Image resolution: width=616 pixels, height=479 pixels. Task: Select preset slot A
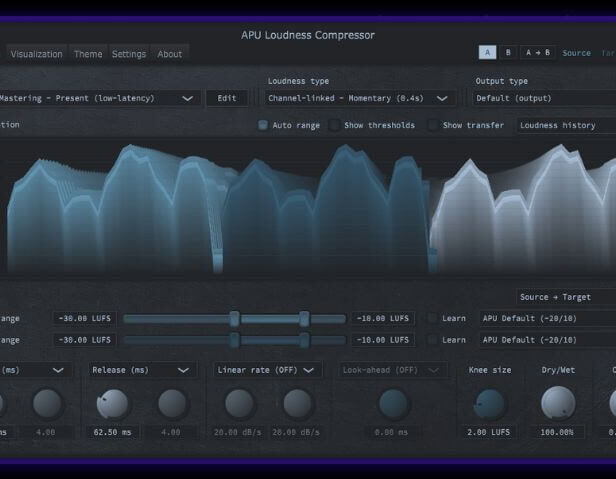[487, 52]
